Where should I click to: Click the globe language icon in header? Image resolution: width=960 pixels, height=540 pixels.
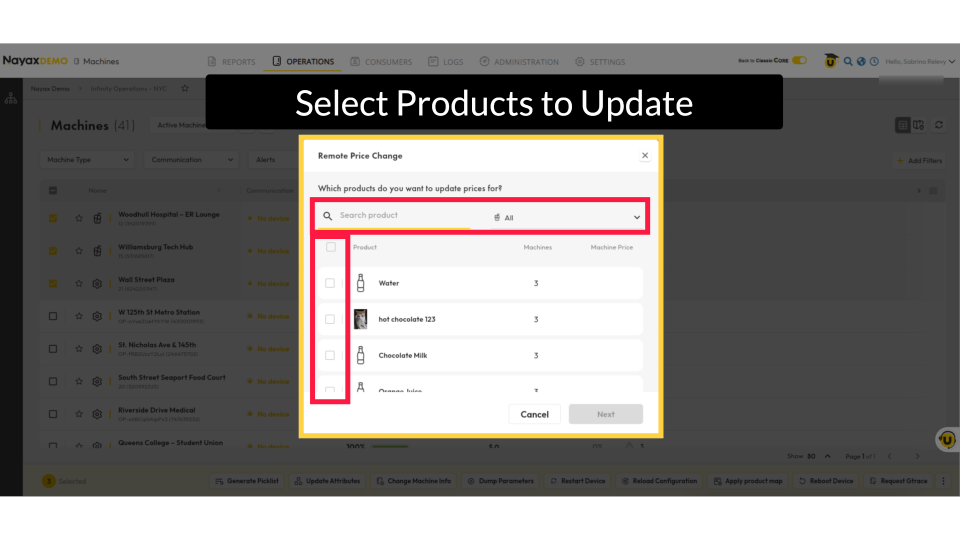pyautogui.click(x=861, y=61)
